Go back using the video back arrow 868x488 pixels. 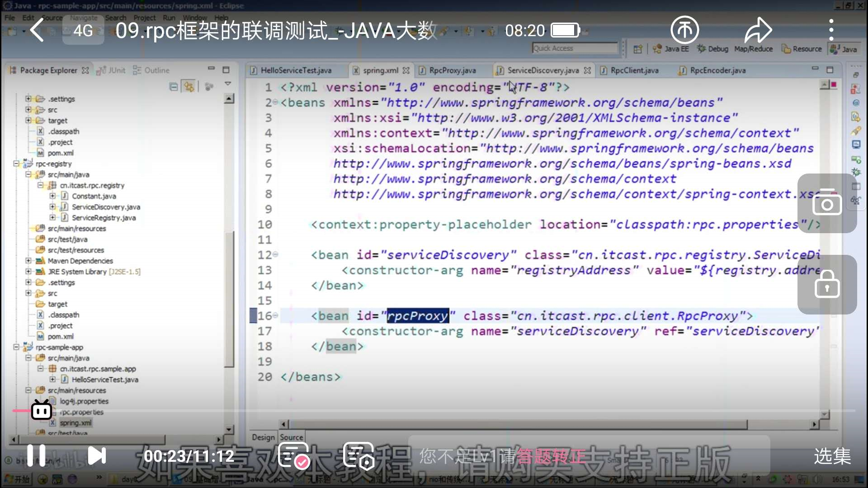coord(37,31)
